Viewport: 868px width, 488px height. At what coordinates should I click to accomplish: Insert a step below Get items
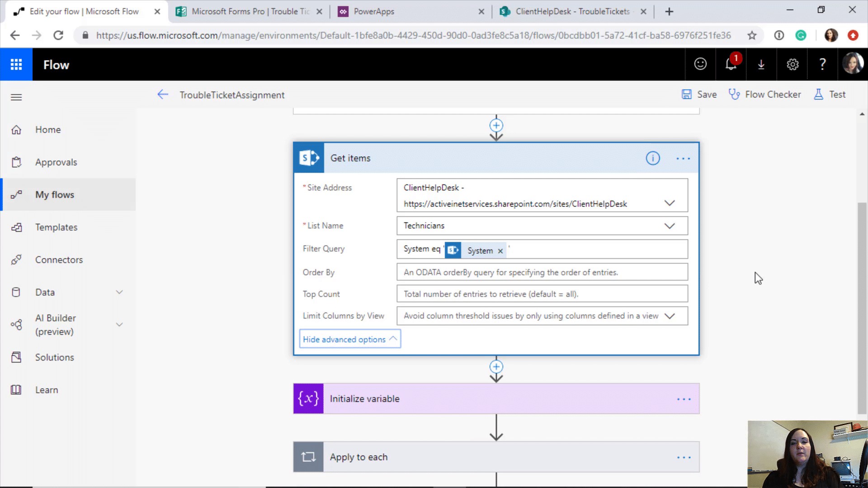(496, 366)
